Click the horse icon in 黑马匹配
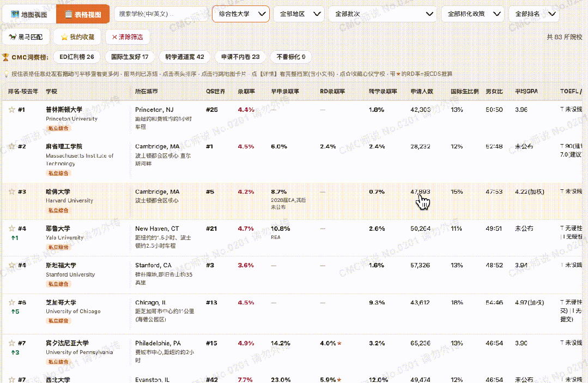Screen dimensions: 588x383 (x=13, y=37)
